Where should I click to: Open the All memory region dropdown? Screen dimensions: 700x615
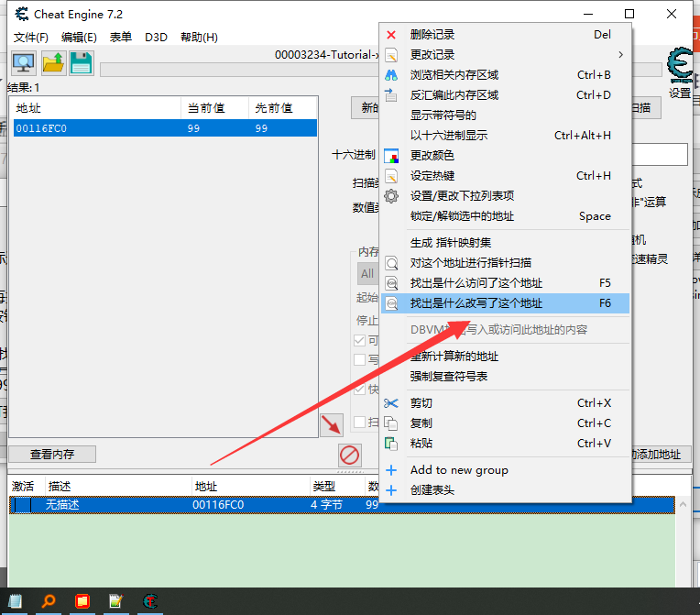(368, 274)
